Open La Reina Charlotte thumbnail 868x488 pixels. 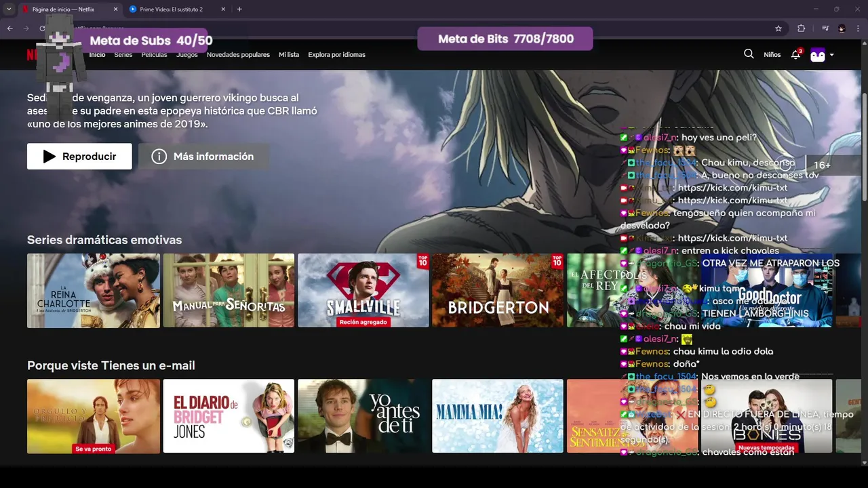(94, 291)
